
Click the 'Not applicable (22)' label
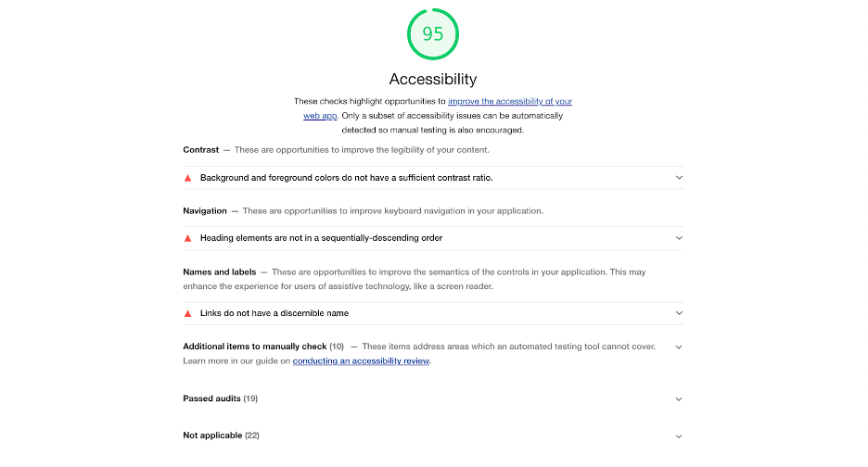(221, 435)
